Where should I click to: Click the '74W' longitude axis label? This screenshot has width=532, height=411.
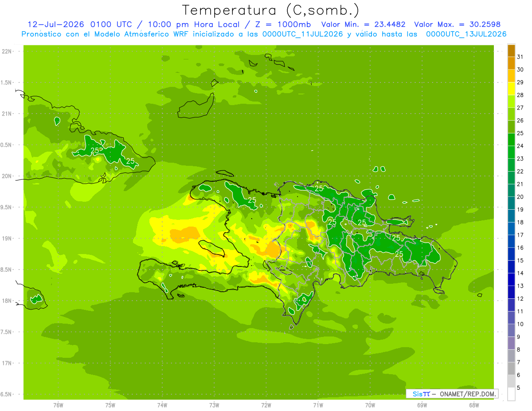coord(162,405)
